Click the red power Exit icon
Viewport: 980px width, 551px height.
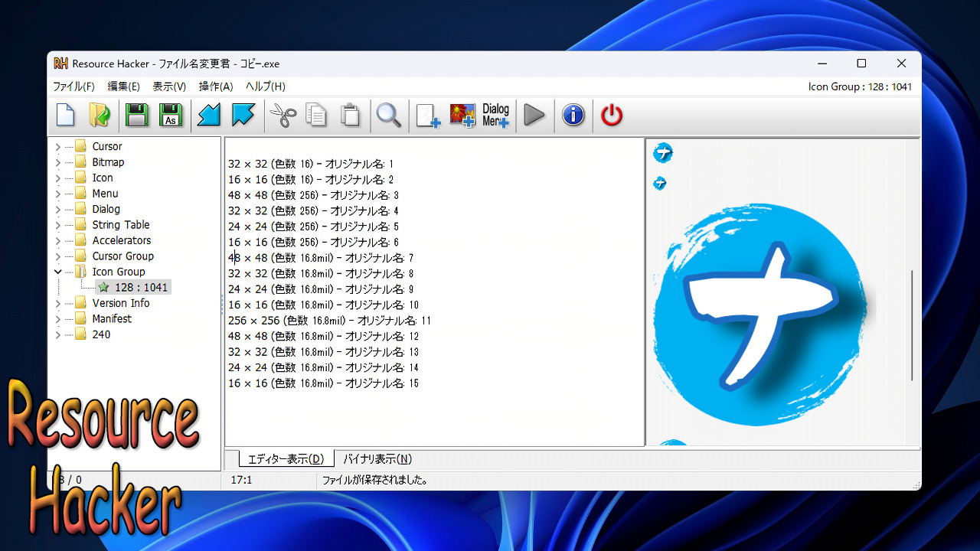pyautogui.click(x=611, y=116)
